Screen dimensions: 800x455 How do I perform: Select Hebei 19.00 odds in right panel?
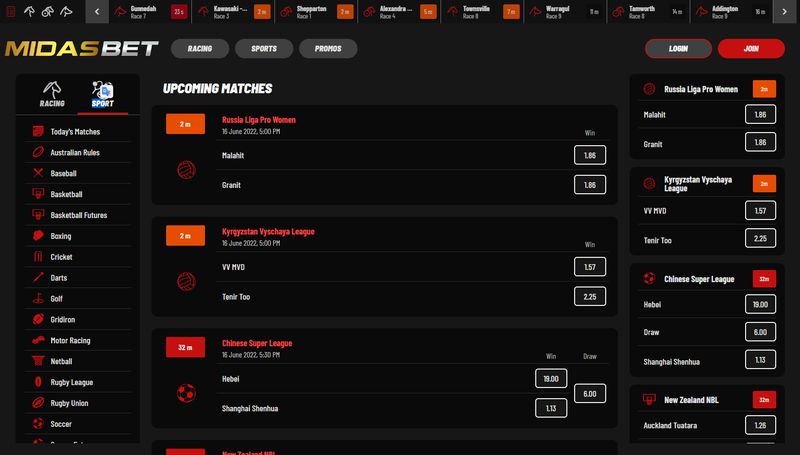point(760,304)
